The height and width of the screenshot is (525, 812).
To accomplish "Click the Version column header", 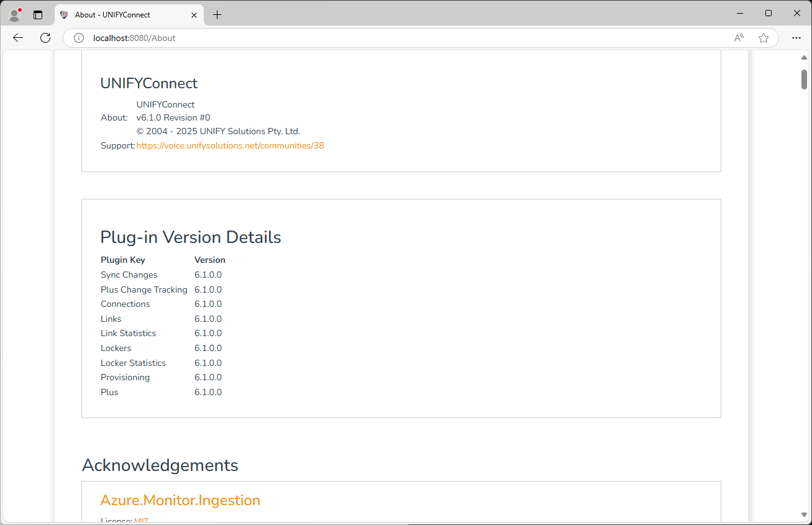I will click(210, 260).
